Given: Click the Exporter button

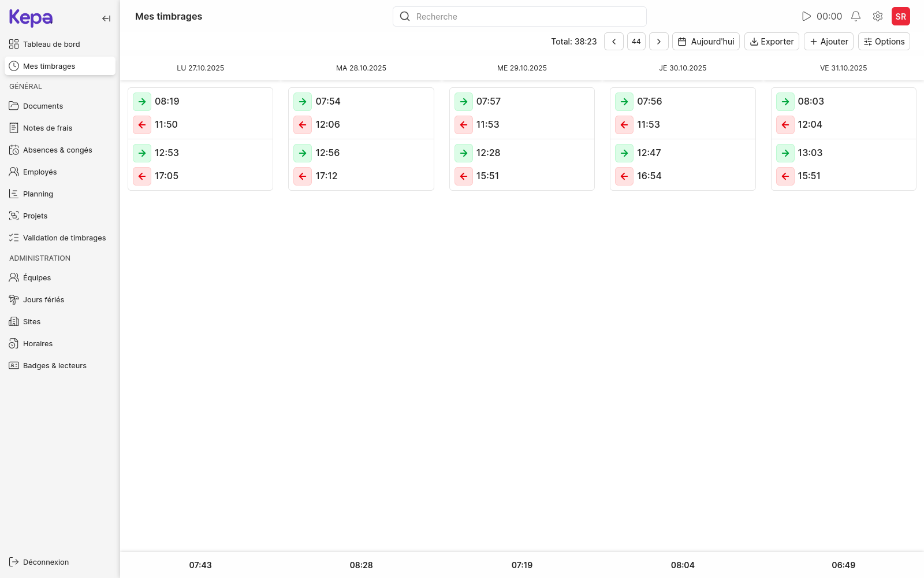Looking at the screenshot, I should click(x=772, y=41).
